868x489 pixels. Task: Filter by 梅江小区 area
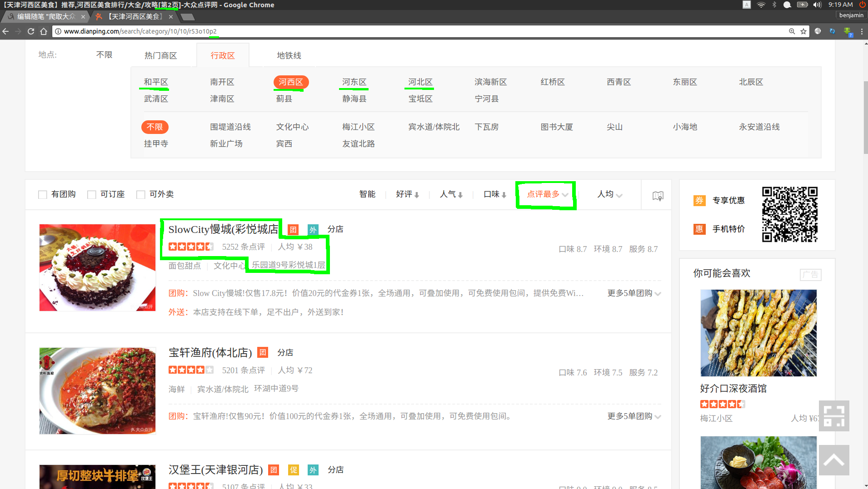pos(359,127)
